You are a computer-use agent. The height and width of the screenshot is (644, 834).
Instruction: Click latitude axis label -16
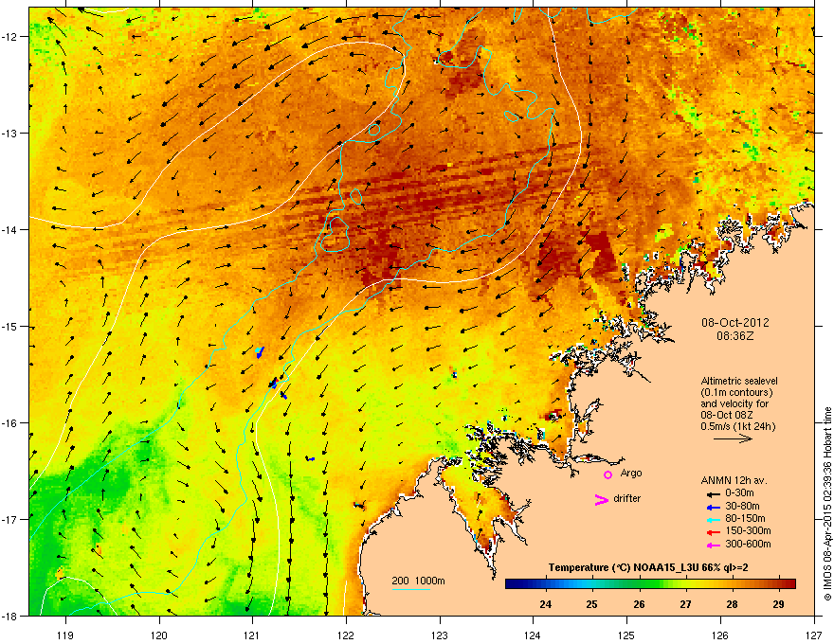click(x=9, y=423)
